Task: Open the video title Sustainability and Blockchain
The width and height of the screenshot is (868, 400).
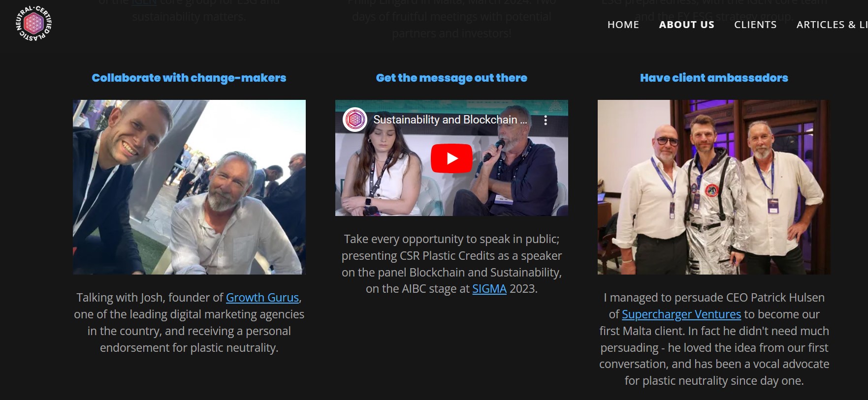Action: point(450,120)
